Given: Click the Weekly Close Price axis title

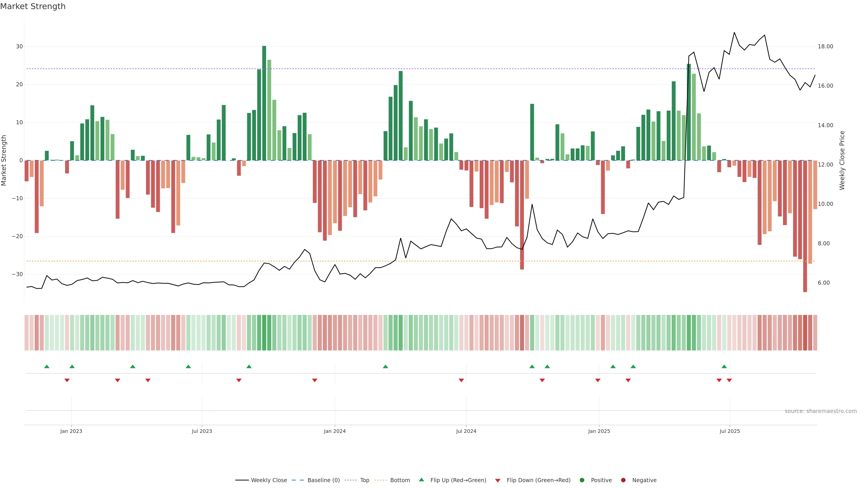Looking at the screenshot, I should coord(842,160).
